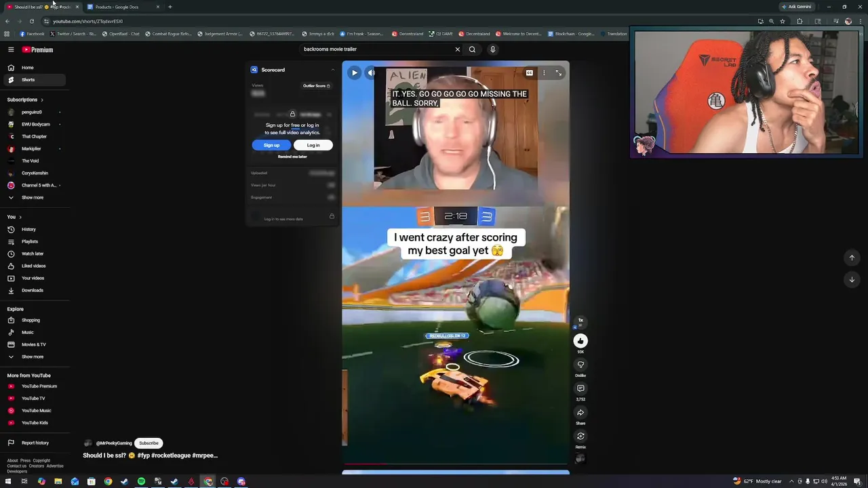
Task: Open Outlier Score locked dropdown
Action: point(316,86)
